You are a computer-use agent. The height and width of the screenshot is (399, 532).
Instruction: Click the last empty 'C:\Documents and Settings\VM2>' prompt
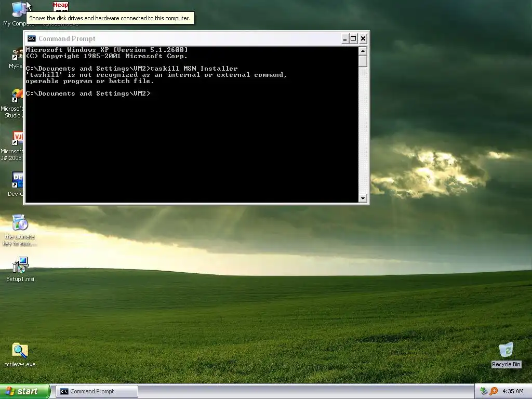click(88, 94)
